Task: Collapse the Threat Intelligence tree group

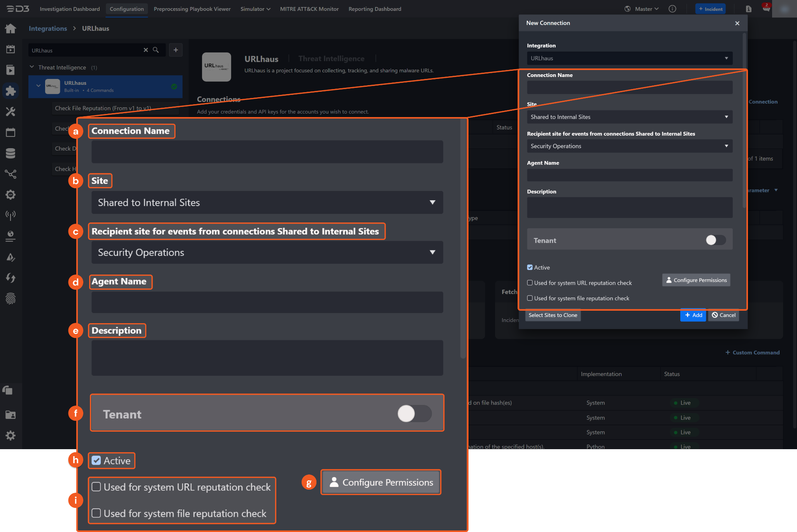Action: pyautogui.click(x=32, y=67)
